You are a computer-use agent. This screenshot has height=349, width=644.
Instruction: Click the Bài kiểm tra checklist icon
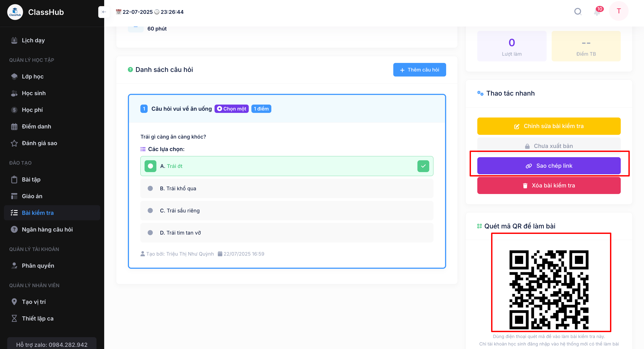14,213
